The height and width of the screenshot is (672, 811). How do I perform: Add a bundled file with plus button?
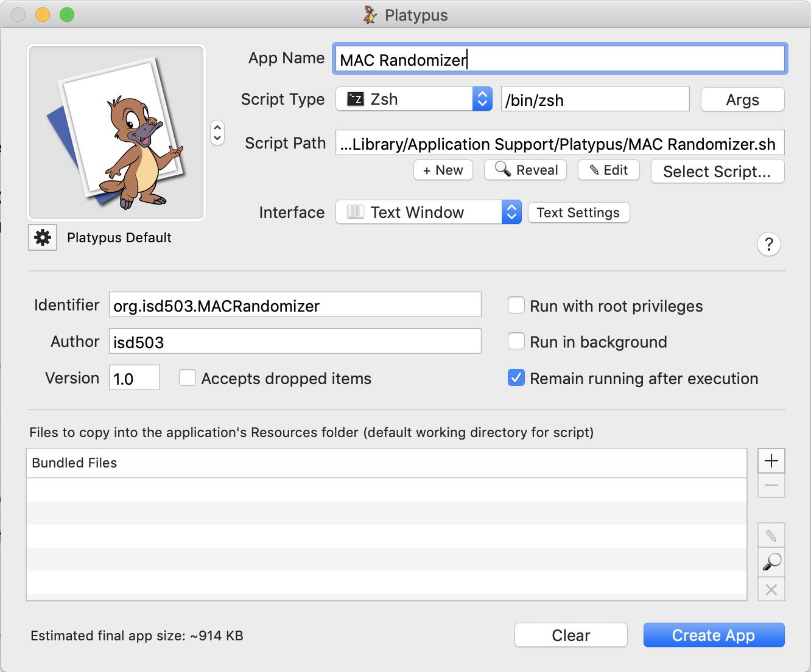click(771, 461)
